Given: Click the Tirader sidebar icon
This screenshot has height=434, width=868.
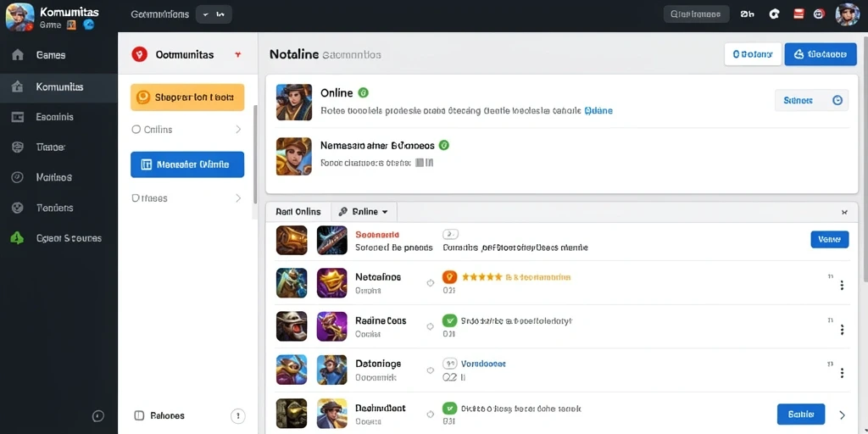Looking at the screenshot, I should point(18,147).
